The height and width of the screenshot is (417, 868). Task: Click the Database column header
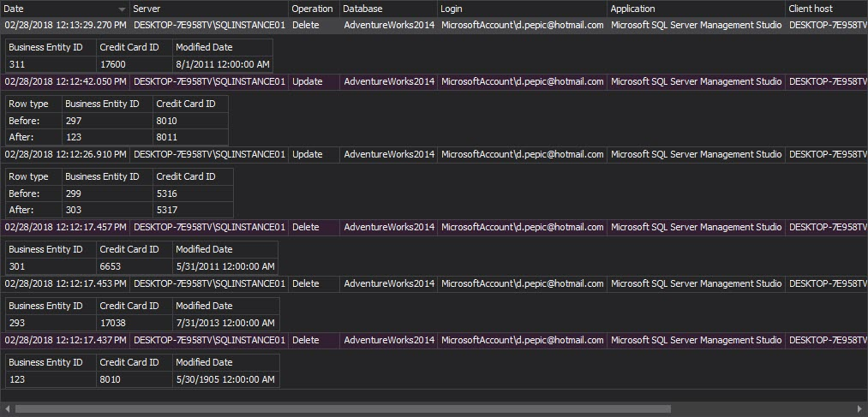point(388,9)
